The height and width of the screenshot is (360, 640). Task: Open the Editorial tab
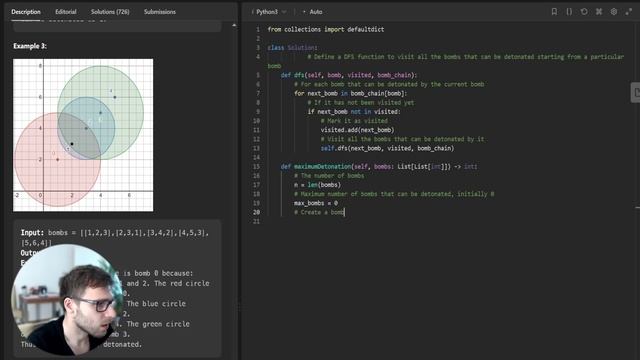pos(66,12)
